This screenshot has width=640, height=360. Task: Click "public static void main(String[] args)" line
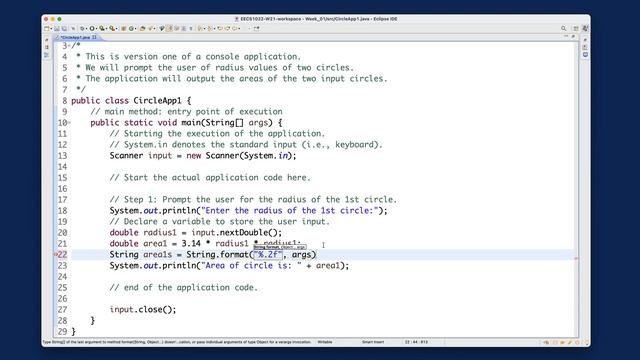point(181,122)
